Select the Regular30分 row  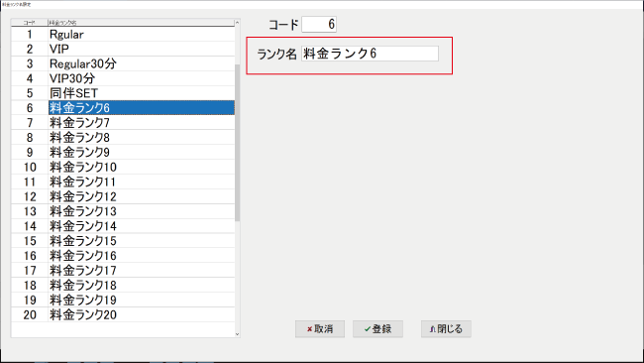[x=123, y=63]
